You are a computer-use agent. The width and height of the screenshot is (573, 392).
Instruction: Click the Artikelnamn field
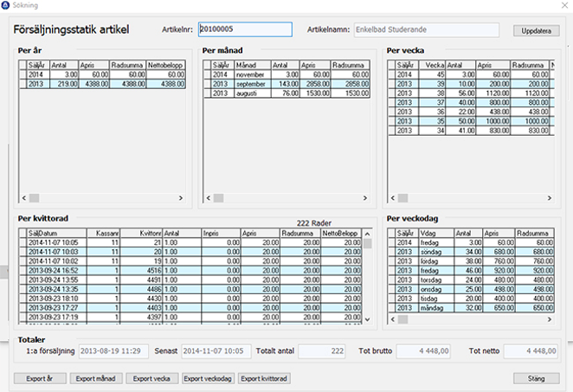click(426, 29)
